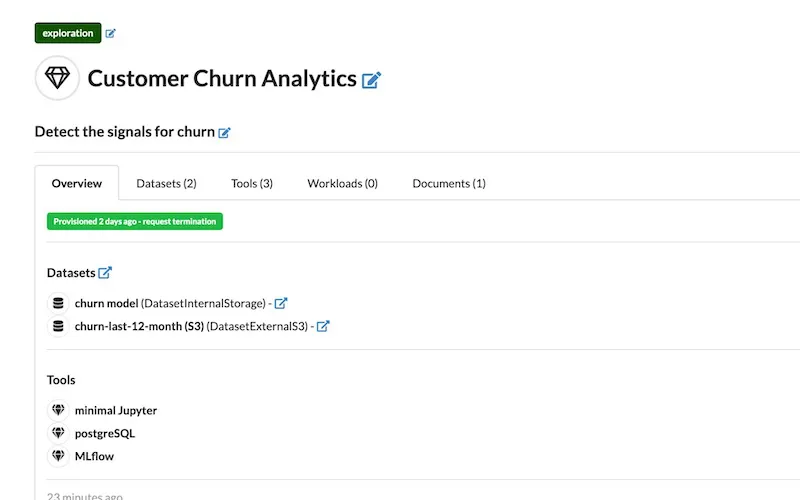Click the green exploration tag
The width and height of the screenshot is (800, 500).
[x=68, y=33]
